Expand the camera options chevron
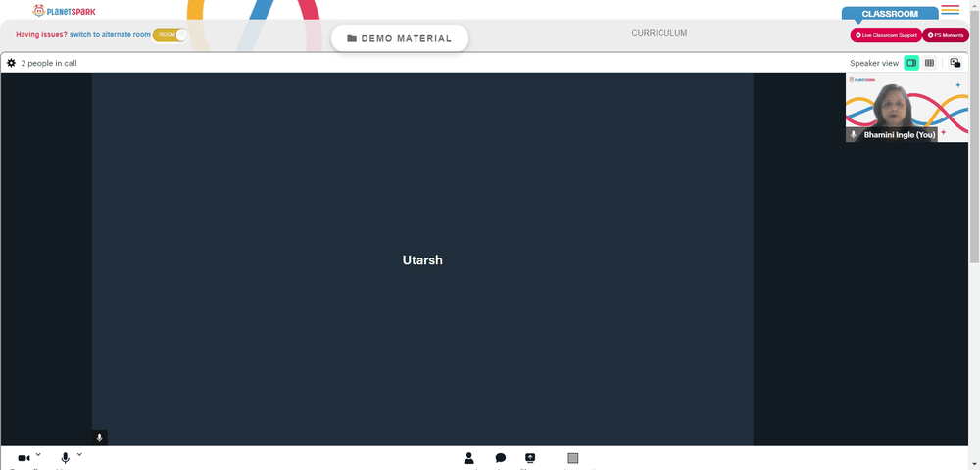 point(38,454)
